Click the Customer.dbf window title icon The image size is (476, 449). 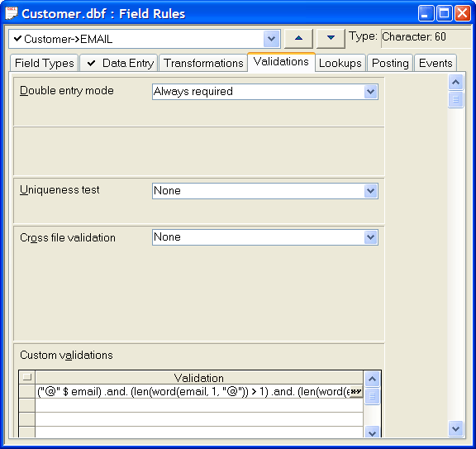click(x=12, y=13)
